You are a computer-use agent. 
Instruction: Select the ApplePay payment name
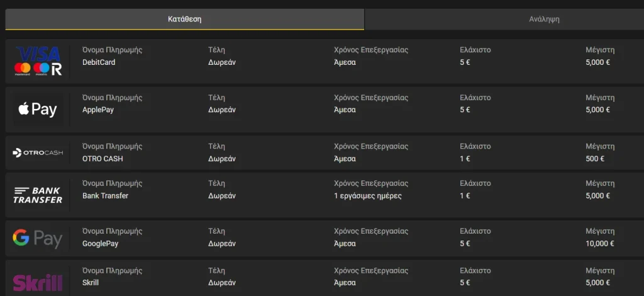pos(98,110)
